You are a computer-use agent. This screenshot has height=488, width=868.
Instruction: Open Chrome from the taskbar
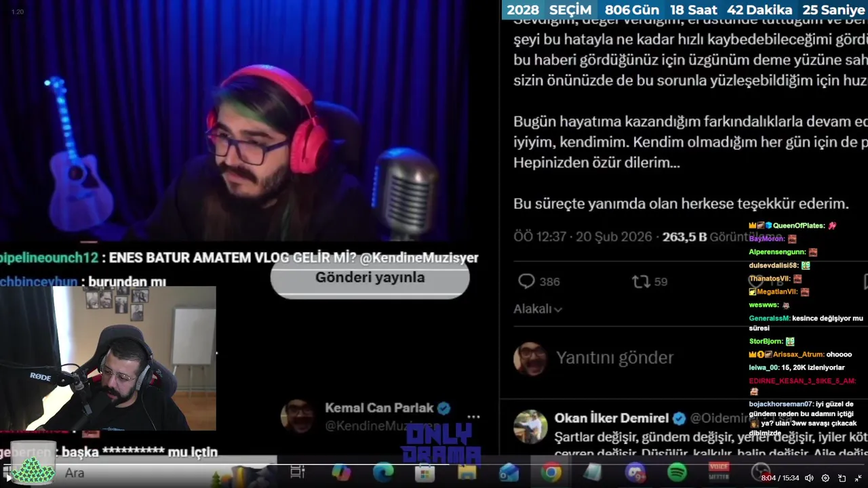(551, 472)
